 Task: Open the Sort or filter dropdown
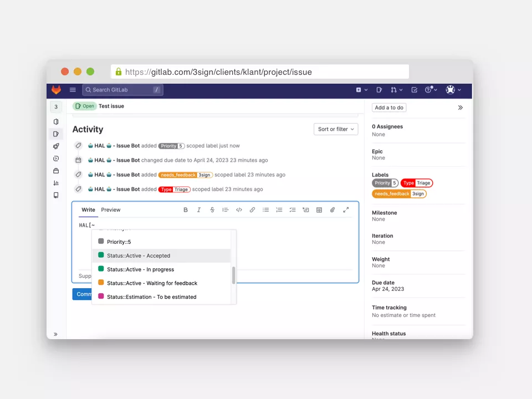(336, 129)
